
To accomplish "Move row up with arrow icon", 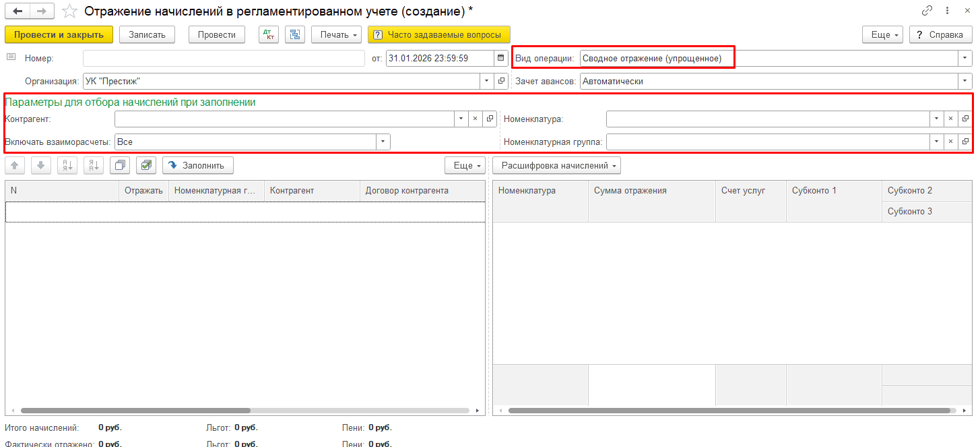I will click(x=15, y=165).
